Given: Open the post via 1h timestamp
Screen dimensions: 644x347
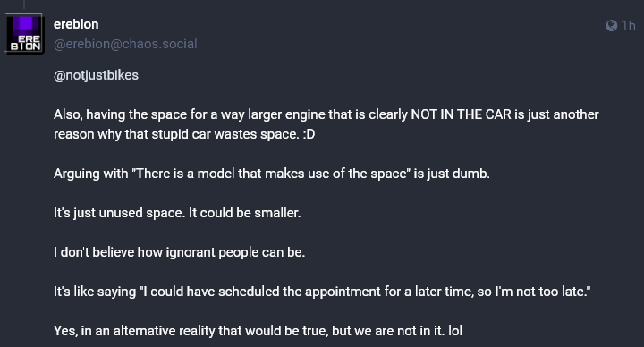Looking at the screenshot, I should point(629,26).
